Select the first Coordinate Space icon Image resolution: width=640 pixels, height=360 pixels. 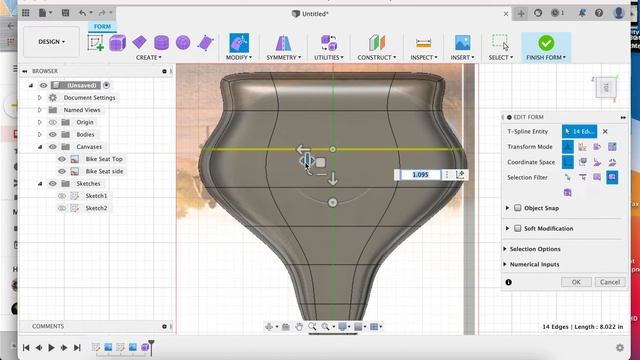pyautogui.click(x=568, y=162)
